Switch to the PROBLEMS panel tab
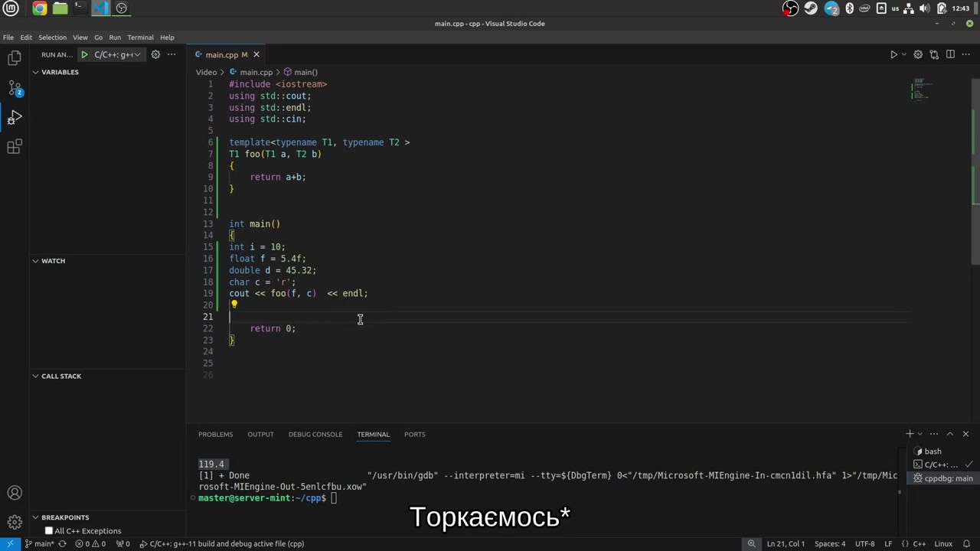Viewport: 980px width, 551px height. tap(215, 435)
